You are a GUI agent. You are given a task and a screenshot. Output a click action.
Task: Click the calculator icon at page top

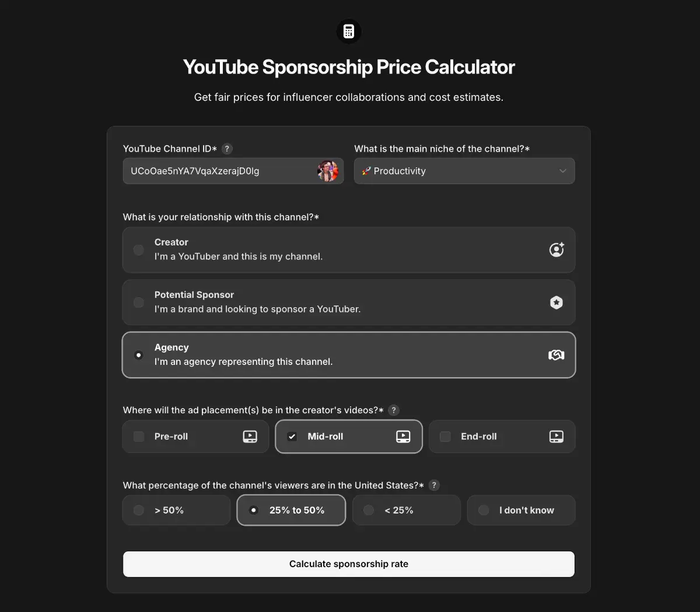[x=349, y=31]
